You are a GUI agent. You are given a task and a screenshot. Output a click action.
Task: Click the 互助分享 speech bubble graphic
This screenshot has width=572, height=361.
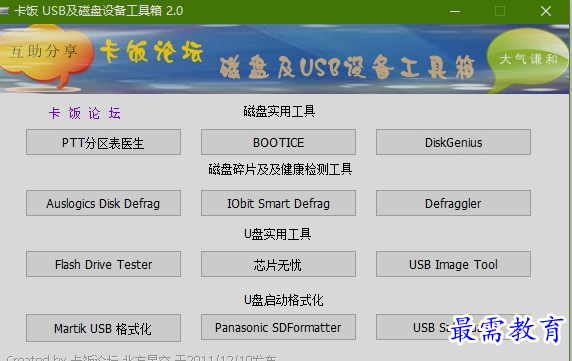[46, 55]
